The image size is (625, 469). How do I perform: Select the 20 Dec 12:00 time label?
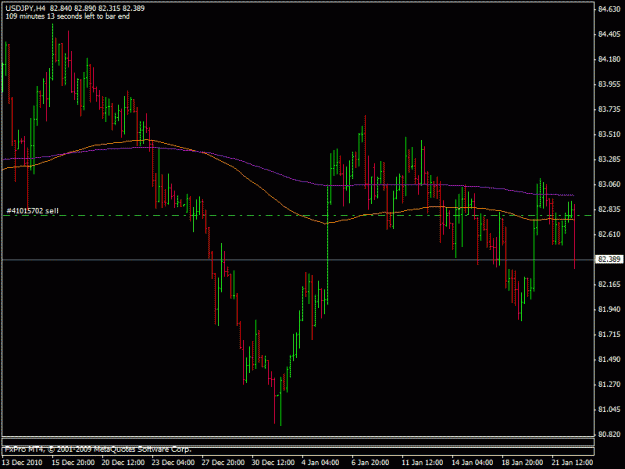(123, 462)
